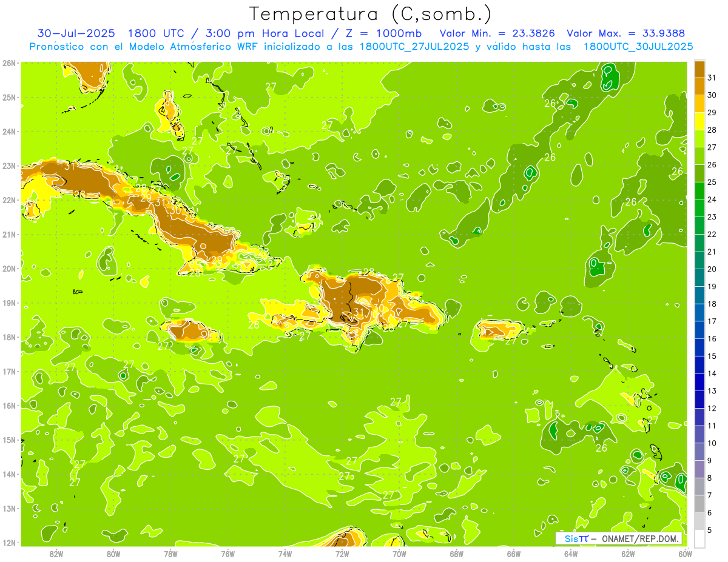Click the orange legend swatch between 30 and 31
Viewport: 728px width, 562px height.
699,85
